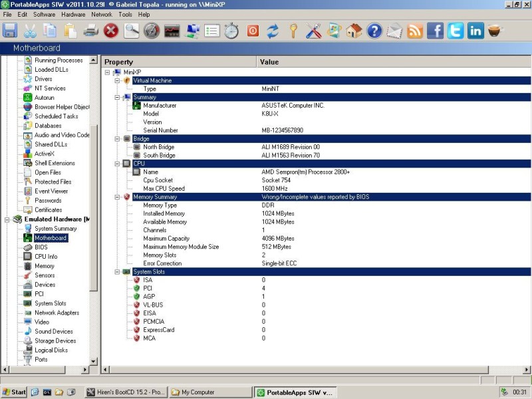Select CPU Info in the sidebar tree
This screenshot has width=532, height=399.
coord(46,257)
